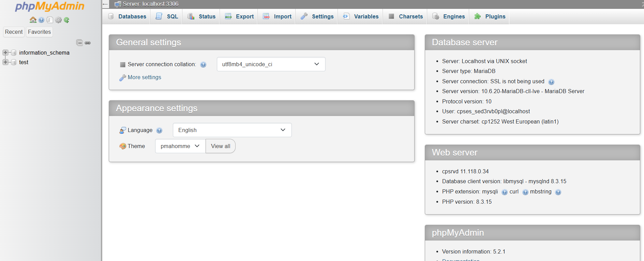Expand the information_schema database tree node
The image size is (644, 261).
pyautogui.click(x=5, y=53)
